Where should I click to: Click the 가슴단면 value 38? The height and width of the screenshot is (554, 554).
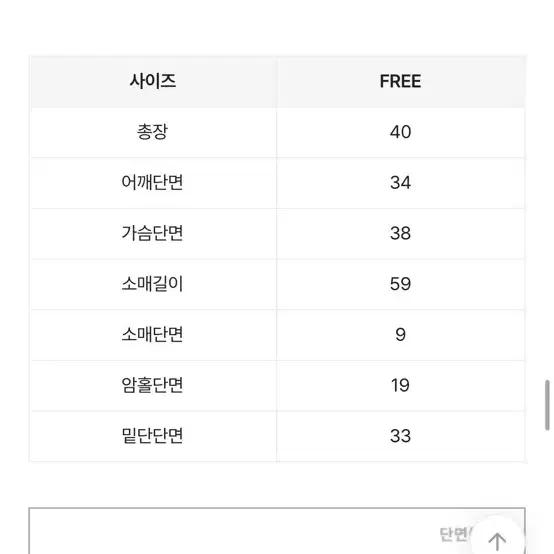tap(400, 233)
